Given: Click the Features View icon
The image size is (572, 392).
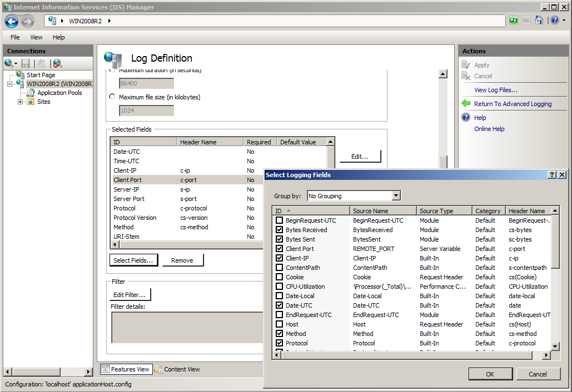Looking at the screenshot, I should pos(106,369).
